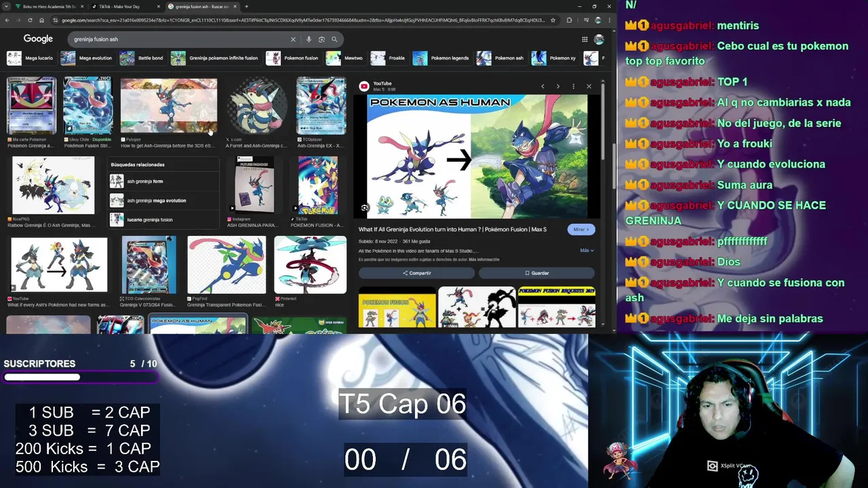Open the Google account avatar

[599, 39]
